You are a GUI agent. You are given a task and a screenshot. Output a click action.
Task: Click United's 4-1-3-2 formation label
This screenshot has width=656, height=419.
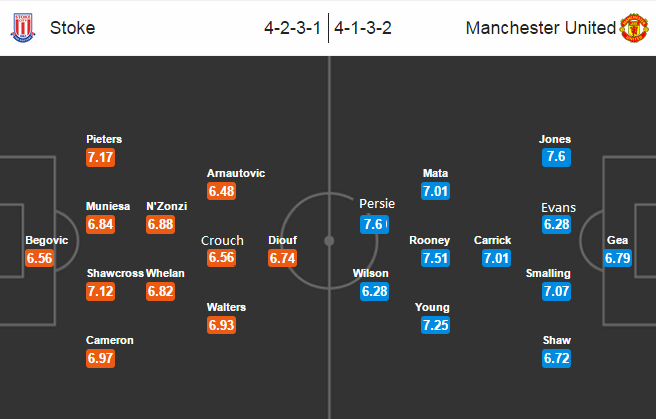(x=362, y=28)
